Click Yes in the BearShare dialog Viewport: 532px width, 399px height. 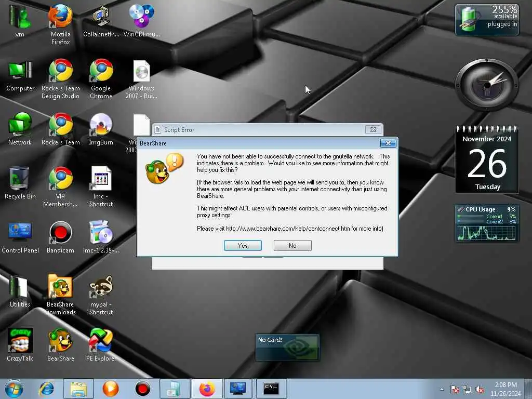pyautogui.click(x=243, y=245)
